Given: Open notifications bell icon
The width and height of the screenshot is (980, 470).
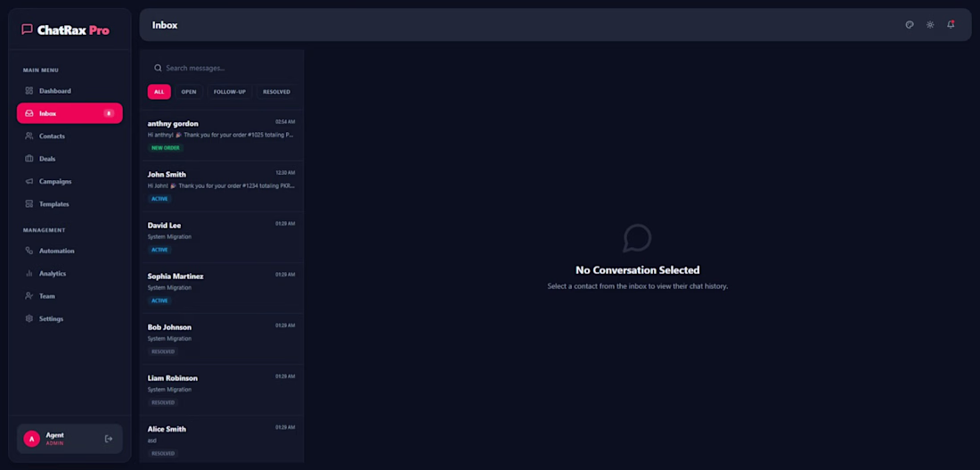Looking at the screenshot, I should (x=951, y=25).
